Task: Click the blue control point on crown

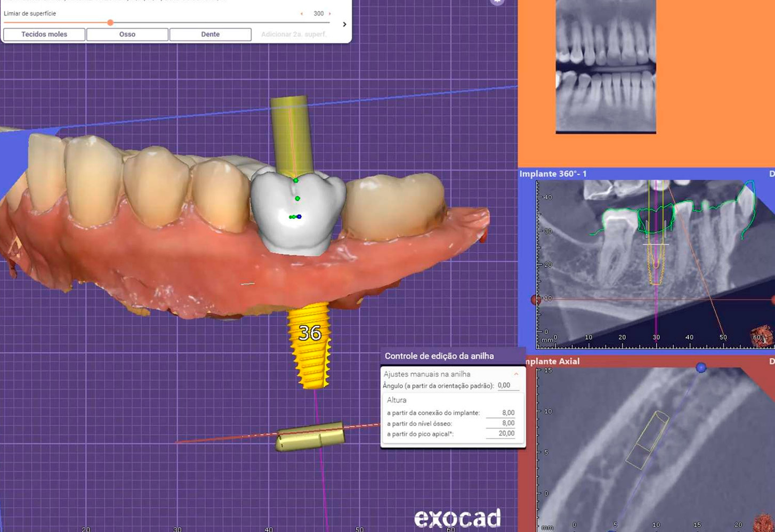Action: click(300, 216)
